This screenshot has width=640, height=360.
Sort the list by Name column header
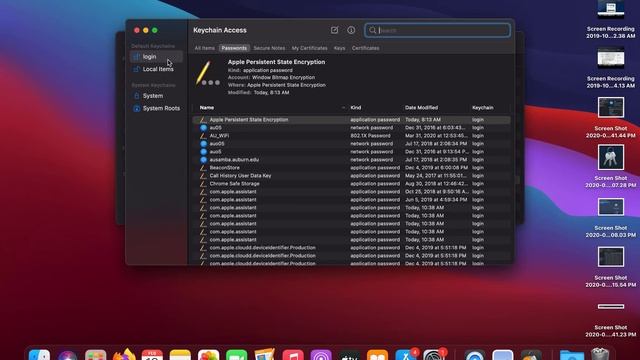[x=207, y=108]
